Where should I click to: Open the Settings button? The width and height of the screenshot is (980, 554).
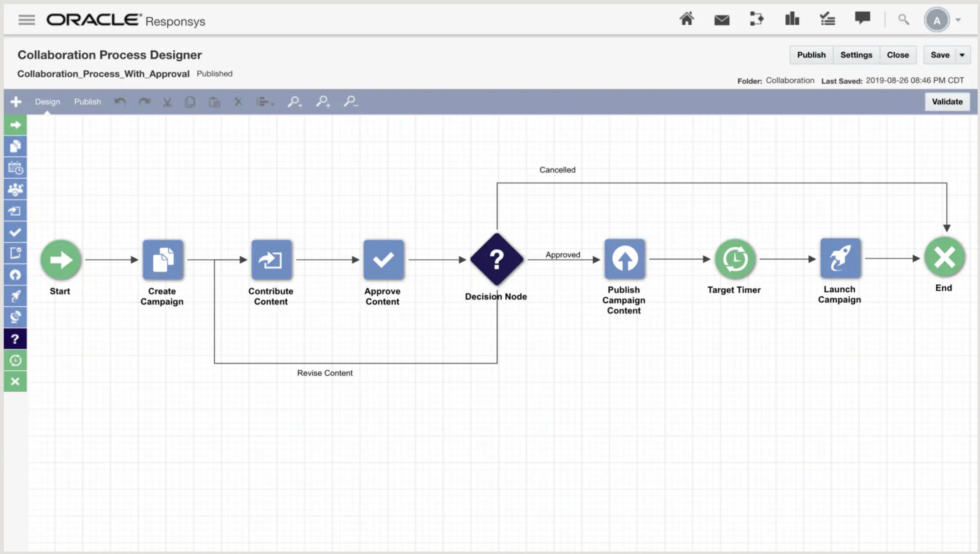[856, 55]
